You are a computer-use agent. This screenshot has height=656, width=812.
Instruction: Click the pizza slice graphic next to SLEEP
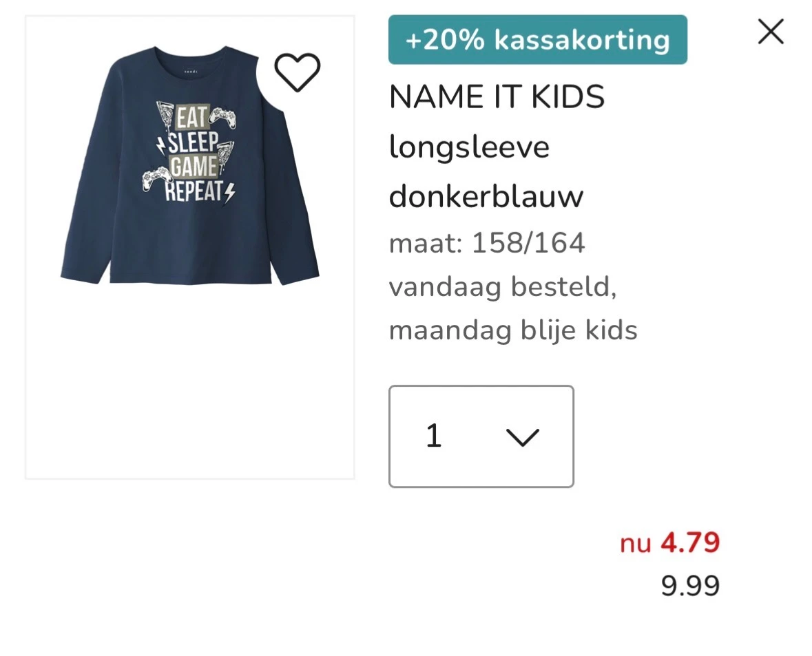(x=227, y=151)
